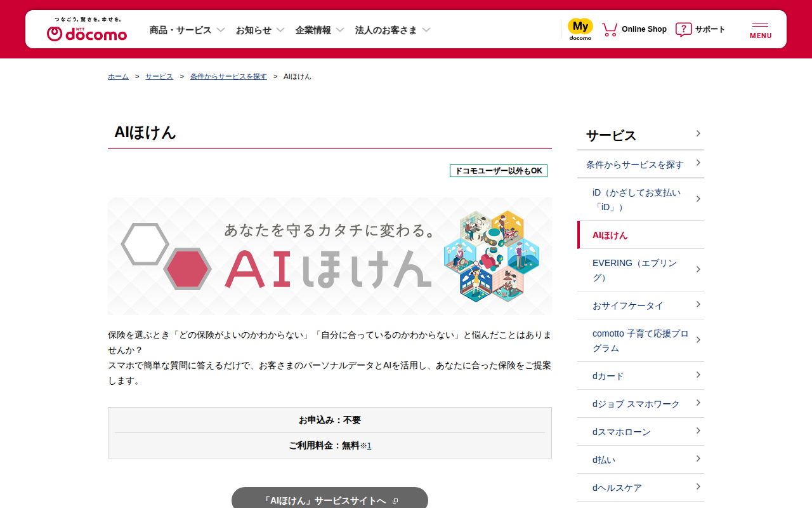Click 法人のお客さま menu label

coord(386,30)
